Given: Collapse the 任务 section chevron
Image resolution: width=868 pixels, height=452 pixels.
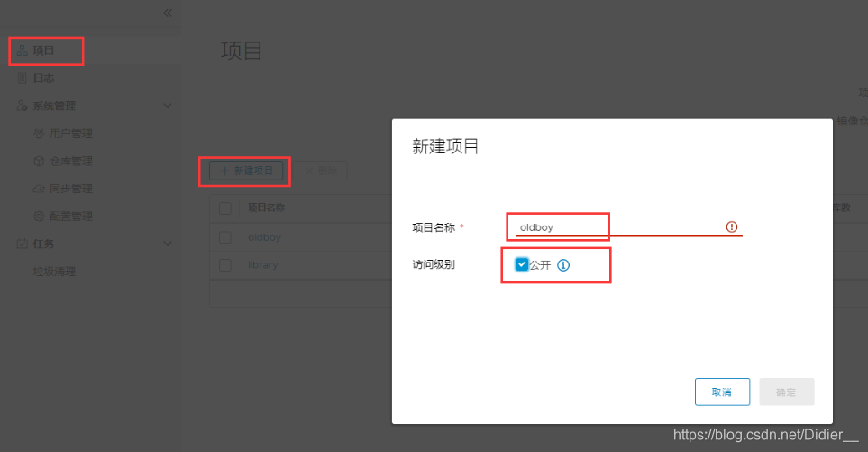Looking at the screenshot, I should (167, 244).
